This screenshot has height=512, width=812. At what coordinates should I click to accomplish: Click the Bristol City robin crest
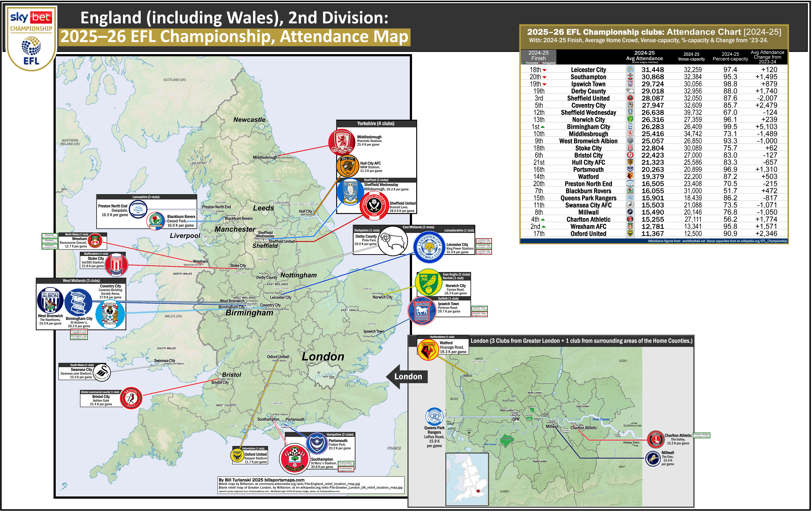[x=131, y=398]
